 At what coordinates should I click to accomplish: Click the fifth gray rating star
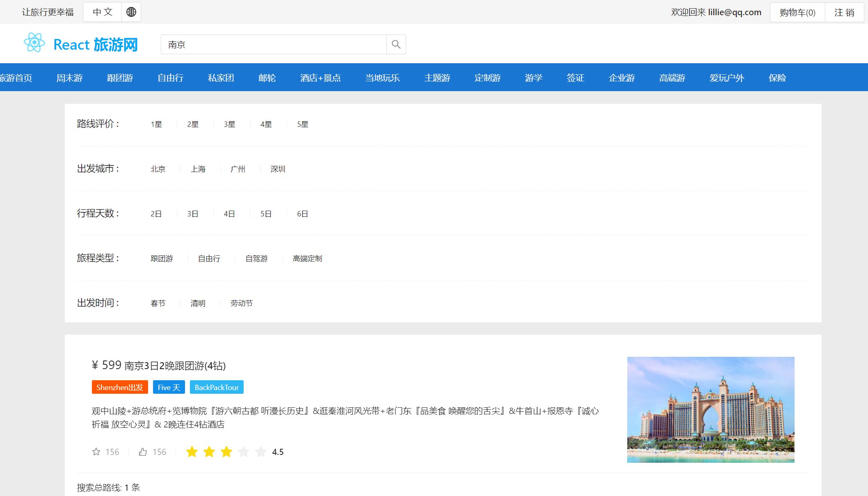(260, 452)
